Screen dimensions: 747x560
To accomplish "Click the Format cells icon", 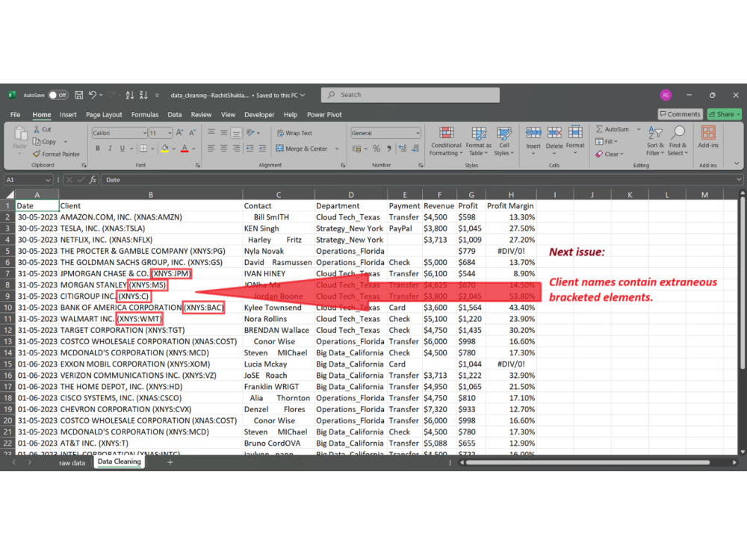I will [575, 132].
